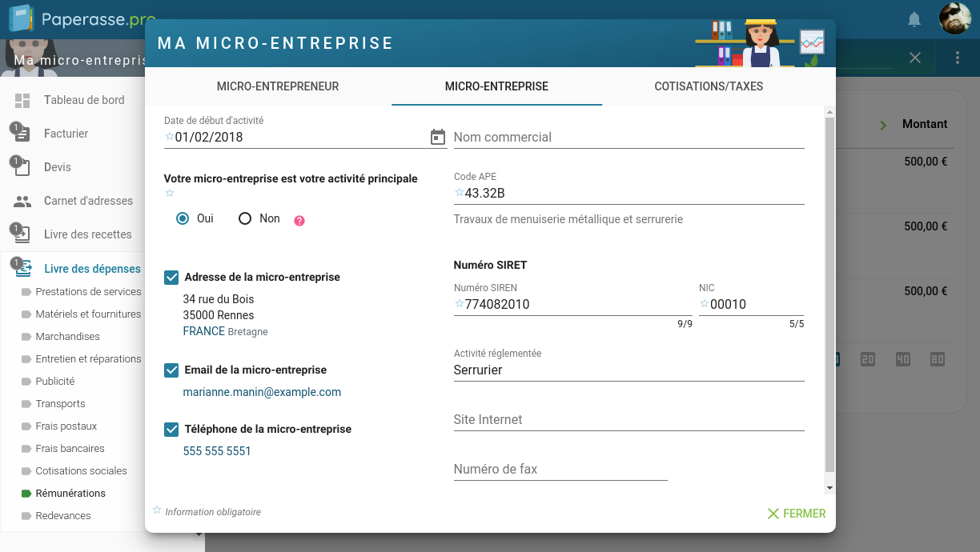The width and height of the screenshot is (980, 552).
Task: Open the Devis quotes icon
Action: [22, 167]
